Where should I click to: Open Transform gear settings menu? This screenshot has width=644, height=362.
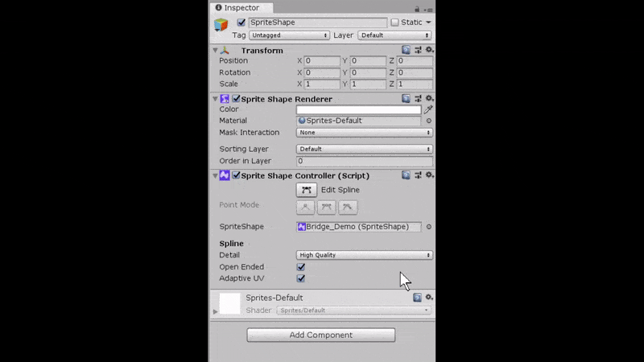click(x=429, y=50)
